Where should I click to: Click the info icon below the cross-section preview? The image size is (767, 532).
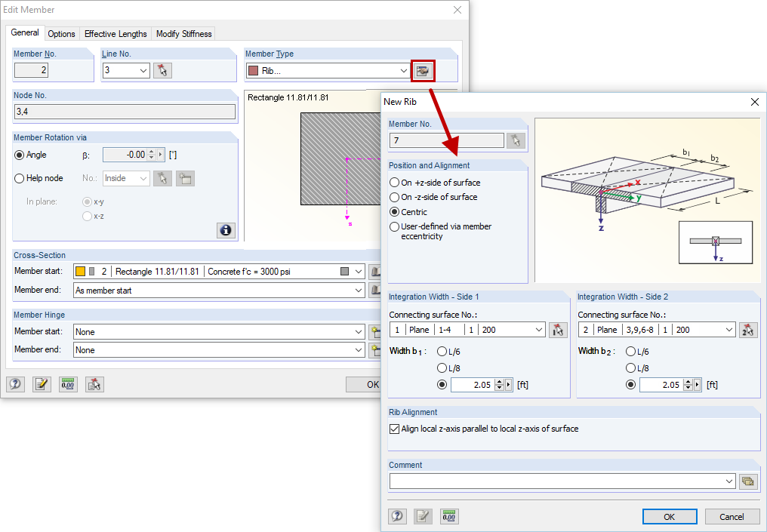[x=225, y=230]
